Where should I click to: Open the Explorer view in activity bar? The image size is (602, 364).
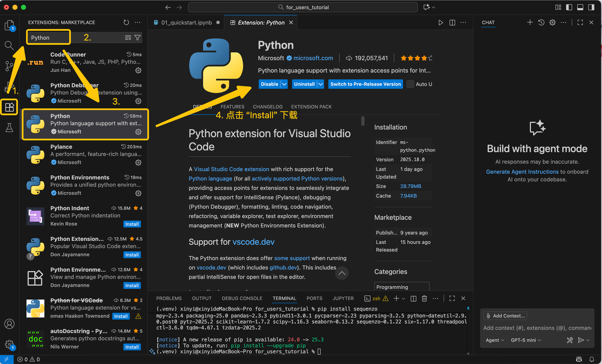[x=9, y=25]
